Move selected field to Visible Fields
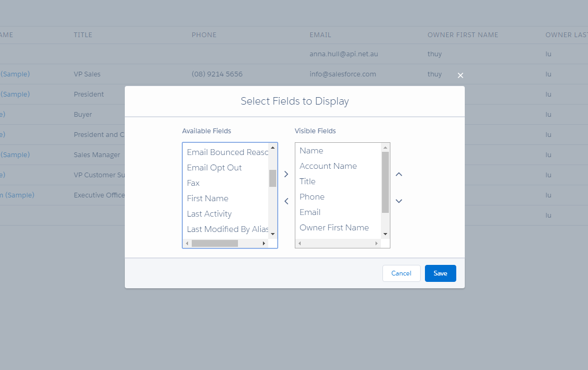Viewport: 588px width, 370px height. (x=286, y=174)
